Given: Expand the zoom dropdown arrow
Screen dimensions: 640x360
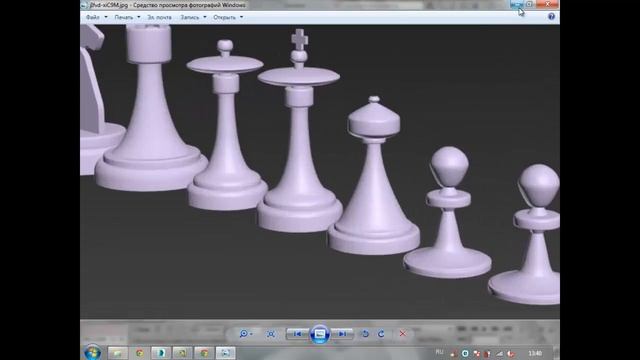Looking at the screenshot, I should point(251,334).
